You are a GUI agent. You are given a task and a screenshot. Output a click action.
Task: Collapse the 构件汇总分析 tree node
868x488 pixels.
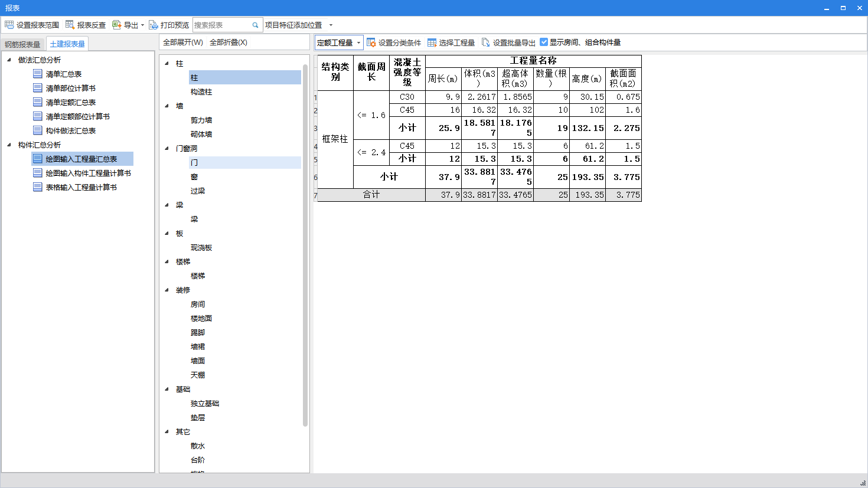pyautogui.click(x=9, y=145)
